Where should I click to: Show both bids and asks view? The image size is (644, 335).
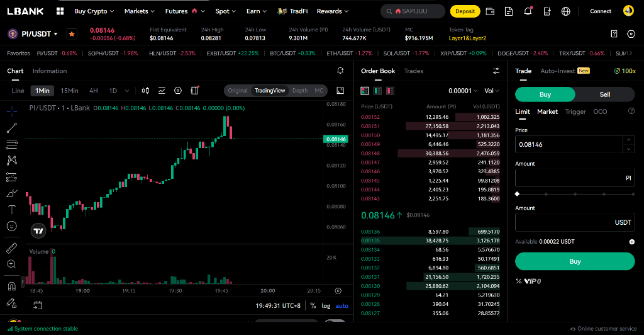pyautogui.click(x=365, y=91)
